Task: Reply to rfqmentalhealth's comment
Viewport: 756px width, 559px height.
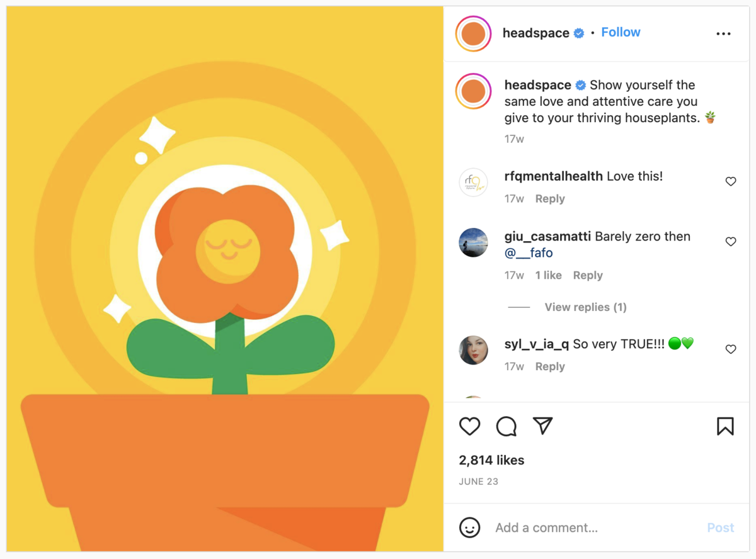Action: (x=550, y=199)
